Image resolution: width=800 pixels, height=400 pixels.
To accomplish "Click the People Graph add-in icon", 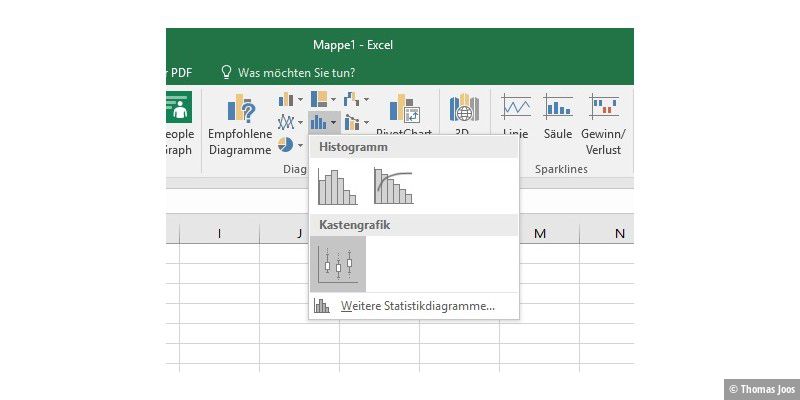I will [x=178, y=125].
